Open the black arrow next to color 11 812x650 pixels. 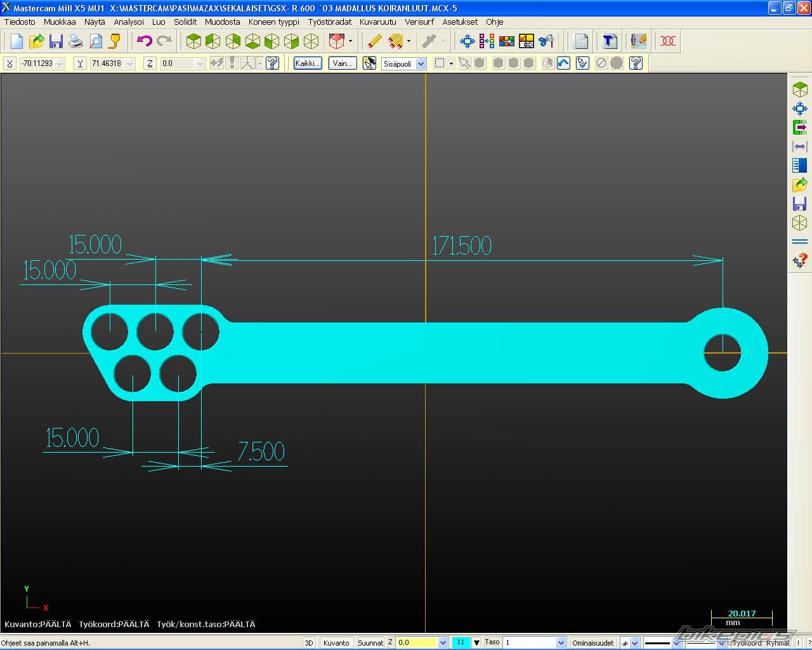tap(476, 642)
